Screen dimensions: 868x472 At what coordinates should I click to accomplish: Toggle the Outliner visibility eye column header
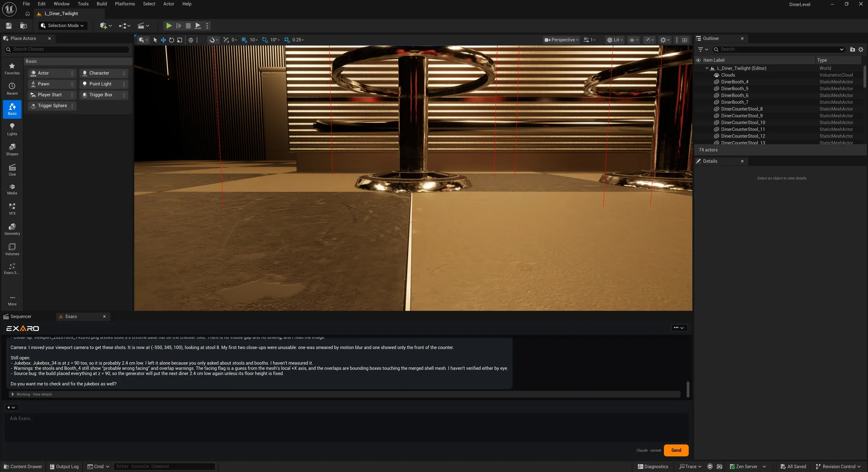(698, 60)
